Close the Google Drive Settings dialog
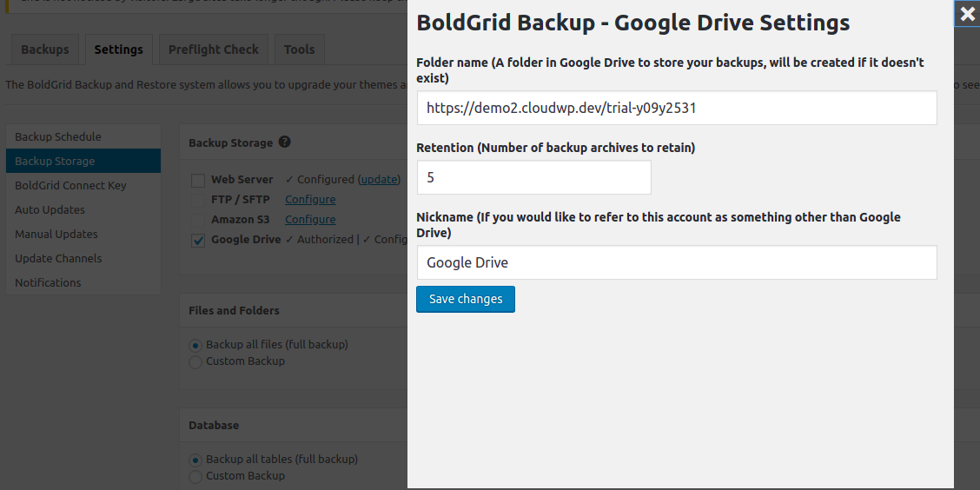Viewport: 980px width, 490px height. pos(967,14)
